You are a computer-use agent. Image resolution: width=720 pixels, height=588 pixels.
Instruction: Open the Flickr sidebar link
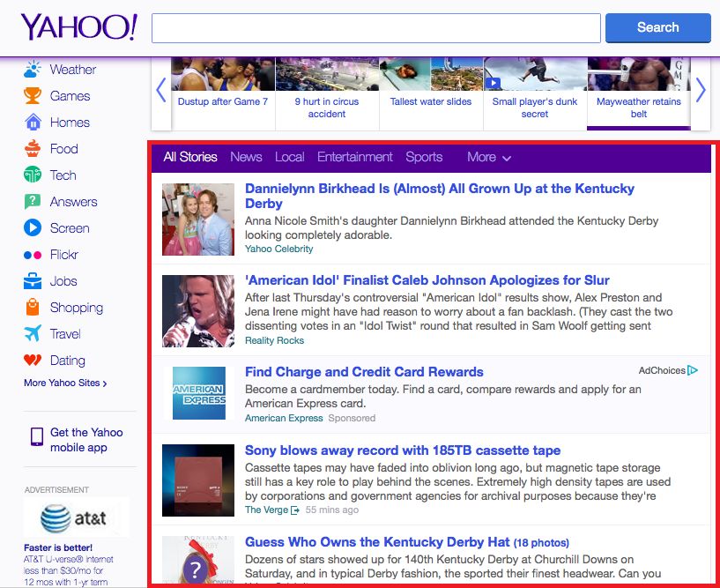click(63, 255)
